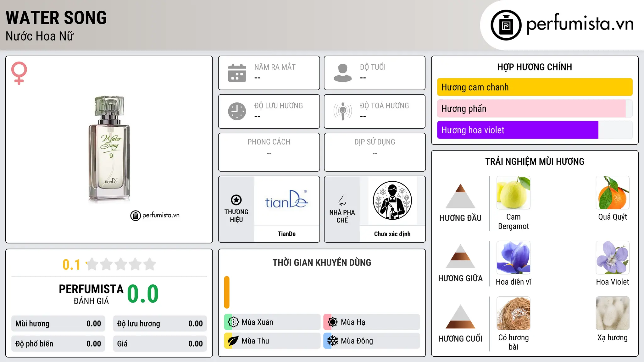Viewport: 644px width, 362px height.
Task: Click the green 0.0 Perfumista score
Action: tap(143, 294)
